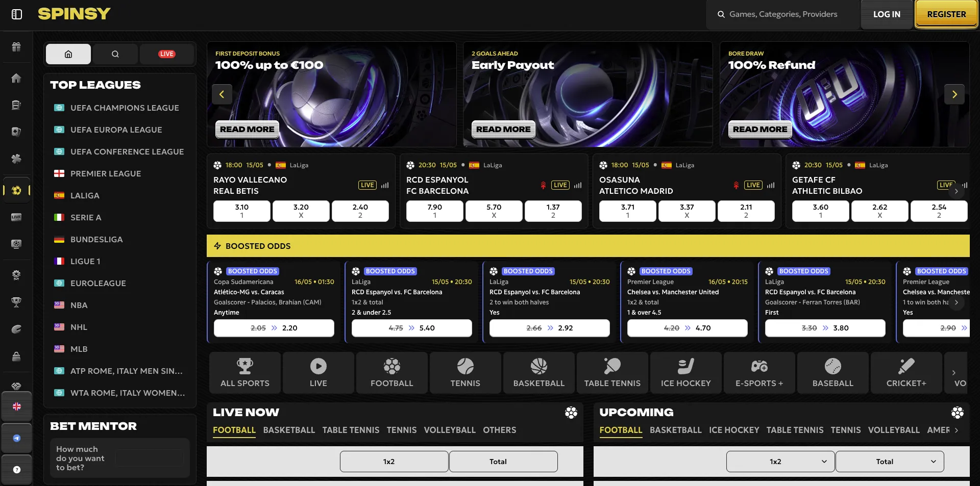Open slots via slot machine icon
The height and width of the screenshot is (486, 980).
[16, 105]
